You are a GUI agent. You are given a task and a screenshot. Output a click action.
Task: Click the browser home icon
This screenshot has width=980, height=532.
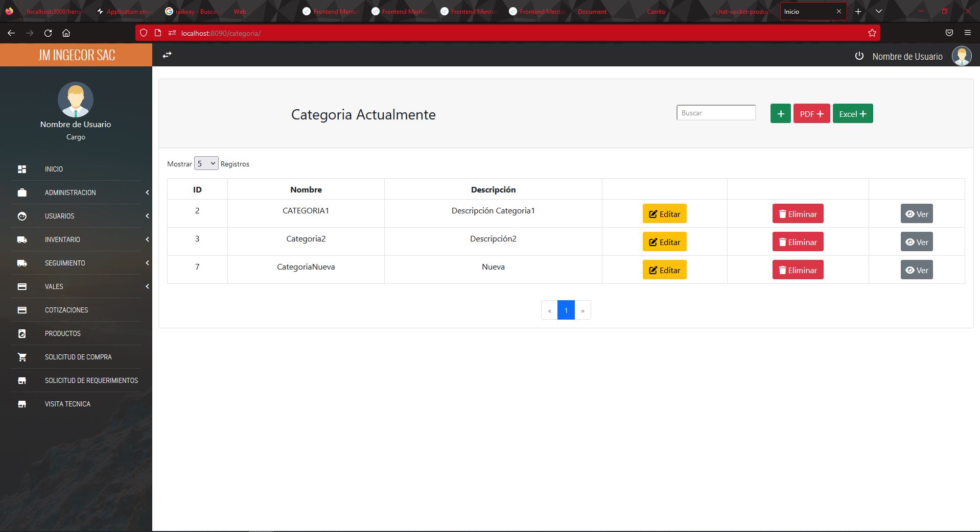(66, 33)
